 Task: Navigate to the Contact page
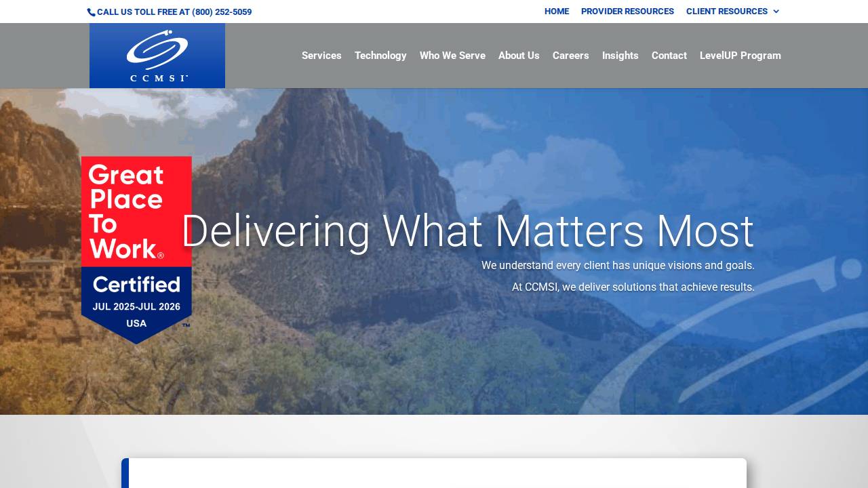click(669, 56)
